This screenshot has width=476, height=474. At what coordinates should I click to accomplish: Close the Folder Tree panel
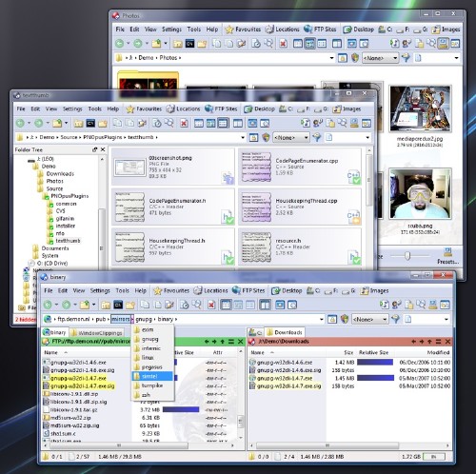coord(103,149)
